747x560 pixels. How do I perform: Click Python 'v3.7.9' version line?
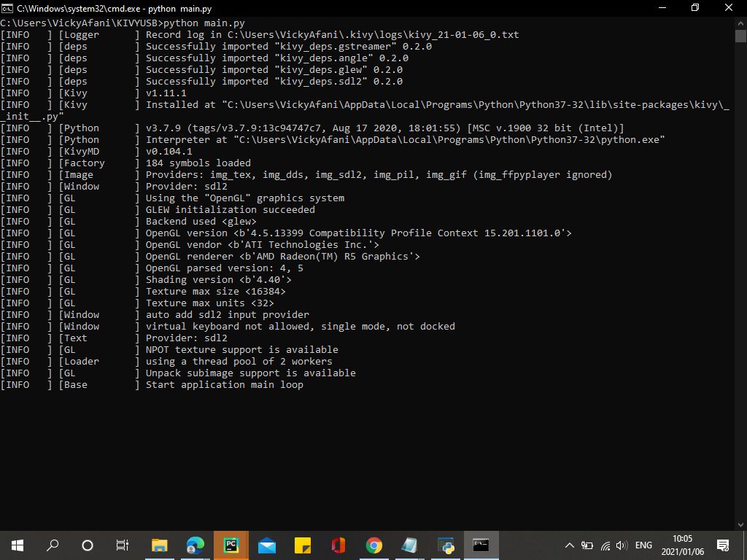312,128
